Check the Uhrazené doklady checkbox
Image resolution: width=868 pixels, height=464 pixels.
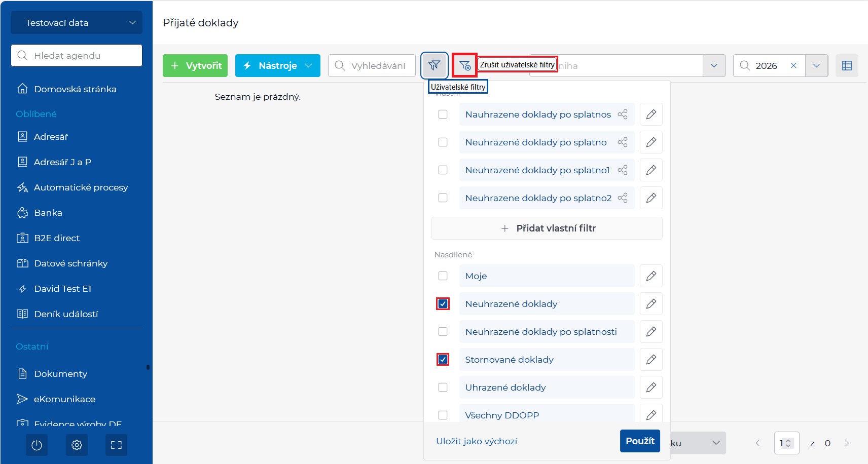click(x=443, y=388)
